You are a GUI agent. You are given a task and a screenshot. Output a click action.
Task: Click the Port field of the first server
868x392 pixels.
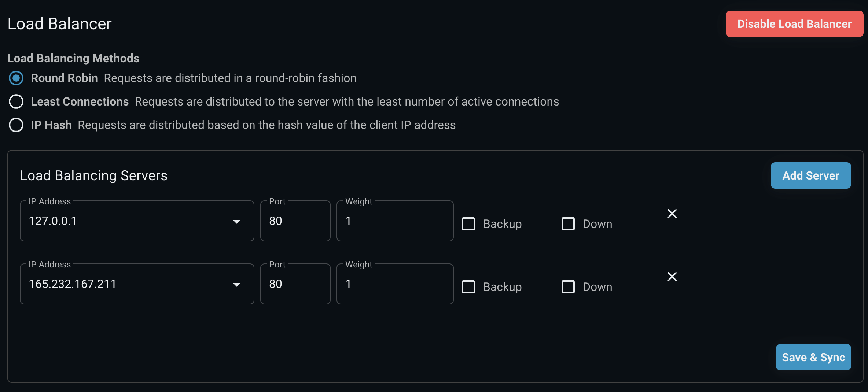(295, 221)
